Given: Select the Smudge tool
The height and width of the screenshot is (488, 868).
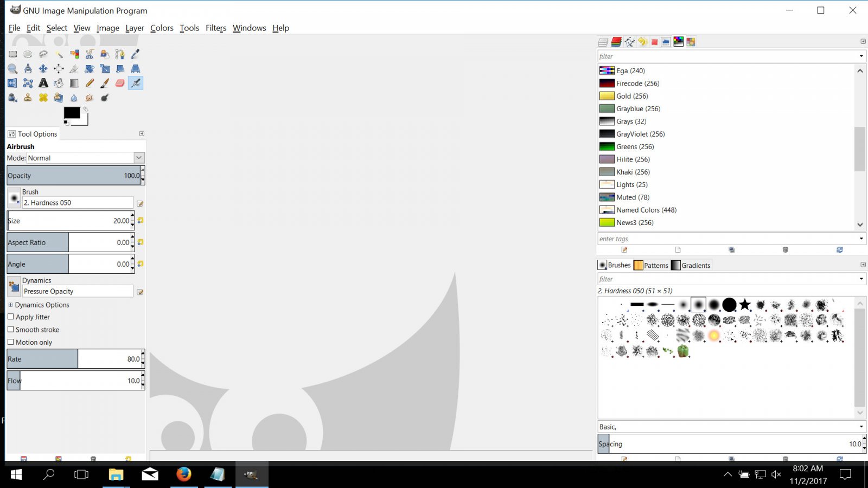Looking at the screenshot, I should coord(90,98).
